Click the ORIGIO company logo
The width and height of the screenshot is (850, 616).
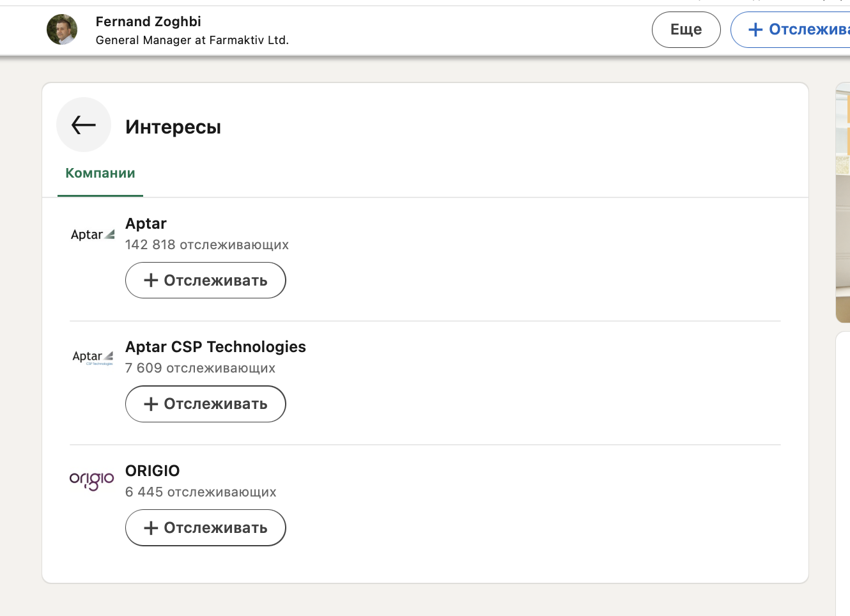[x=92, y=481]
